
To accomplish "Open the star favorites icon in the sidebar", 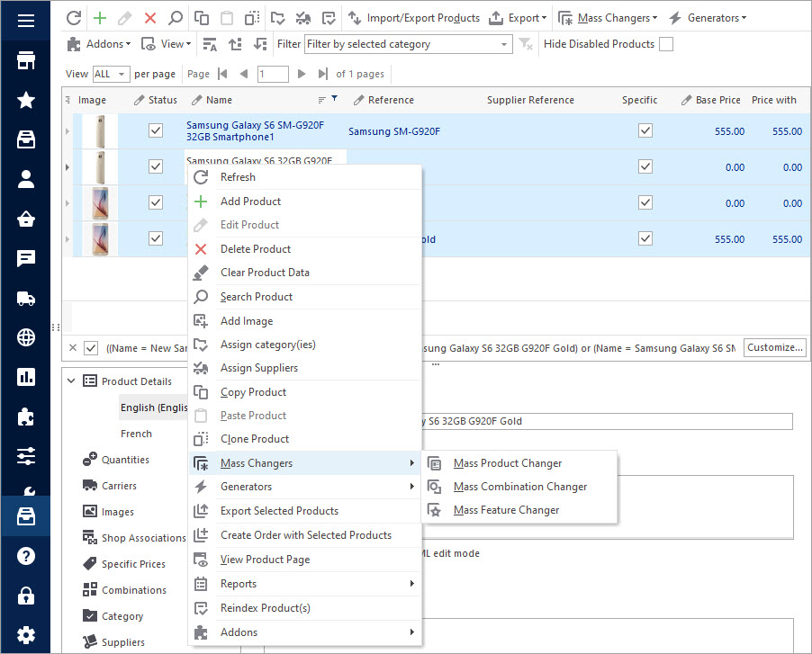I will click(x=26, y=100).
